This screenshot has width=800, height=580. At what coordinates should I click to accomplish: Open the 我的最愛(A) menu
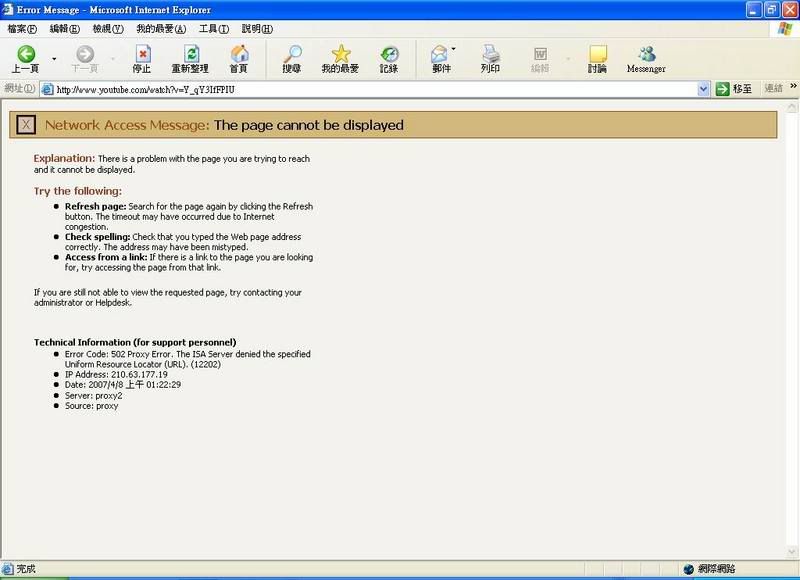[x=161, y=29]
